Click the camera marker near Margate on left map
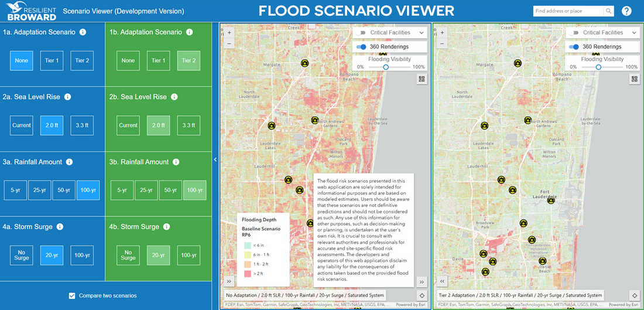This screenshot has width=644, height=310. pos(304,63)
